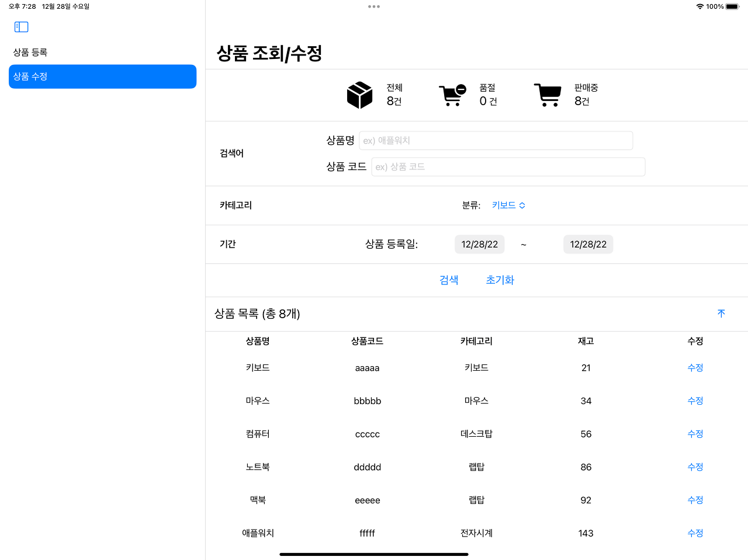Click the 상품 목록 (총 8개) heading
Image resolution: width=748 pixels, height=560 pixels.
pos(257,314)
